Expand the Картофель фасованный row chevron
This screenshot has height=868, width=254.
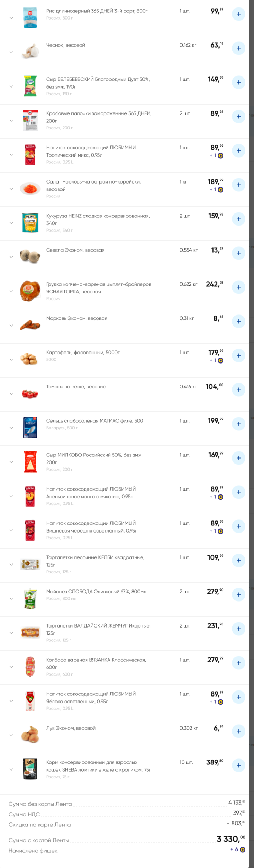click(11, 360)
